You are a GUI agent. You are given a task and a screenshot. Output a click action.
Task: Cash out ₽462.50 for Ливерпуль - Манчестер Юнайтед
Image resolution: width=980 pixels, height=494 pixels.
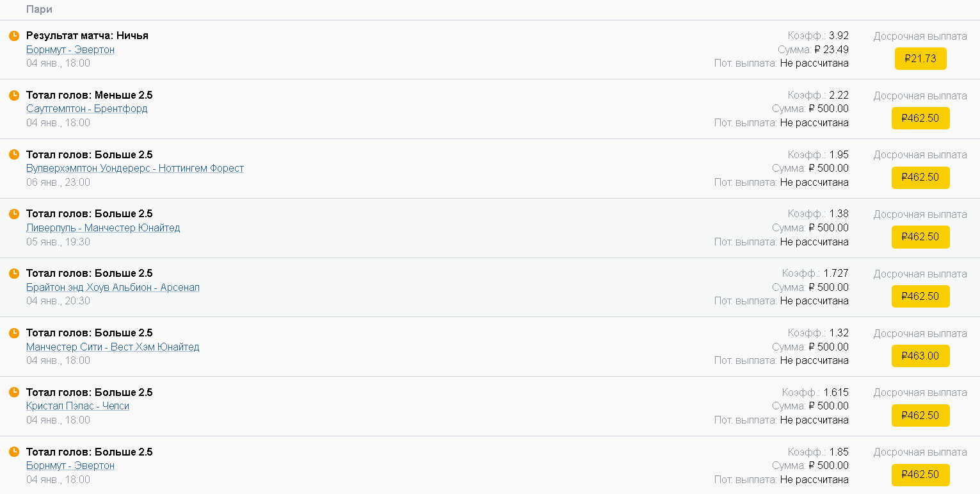coord(920,236)
